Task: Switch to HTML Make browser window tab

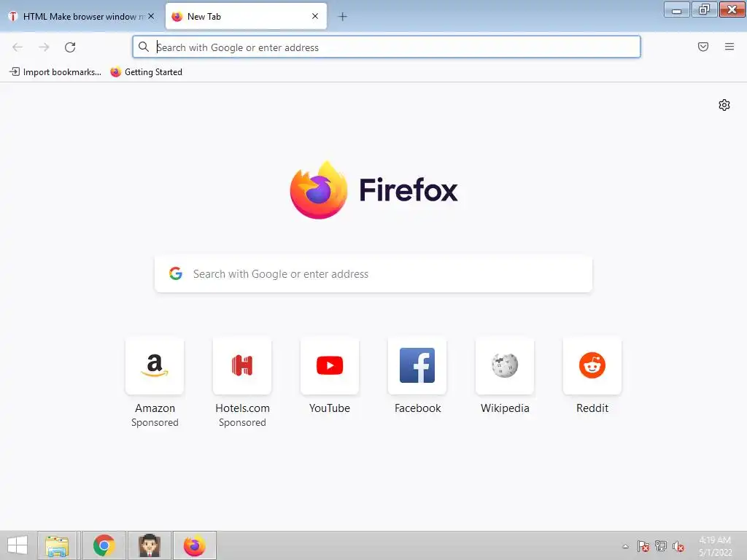Action: click(x=81, y=16)
